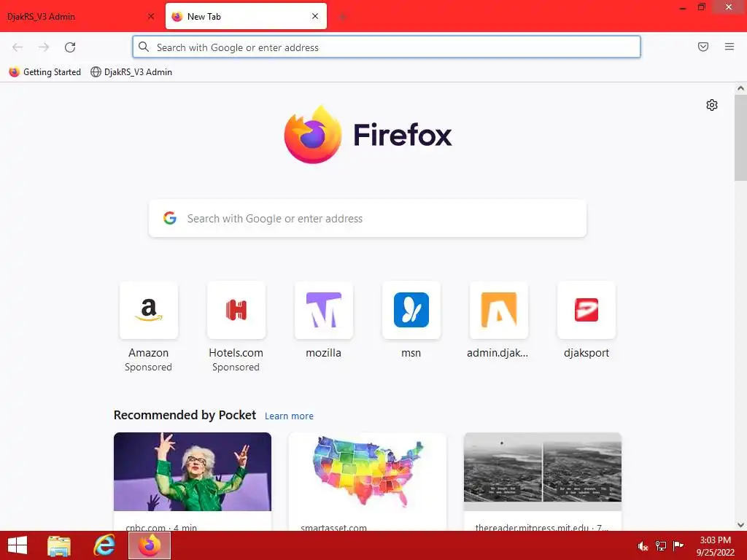Focus the page Google search box
Screen dimensions: 747x560
[368, 218]
